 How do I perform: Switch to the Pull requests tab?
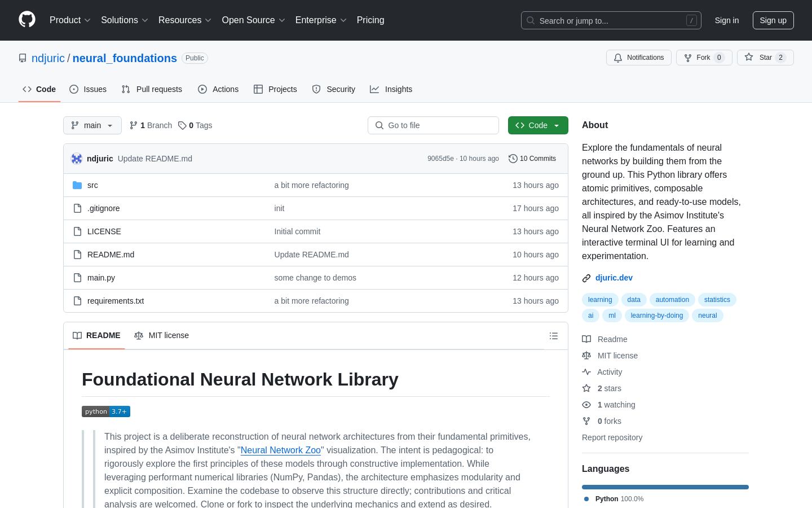(x=152, y=89)
